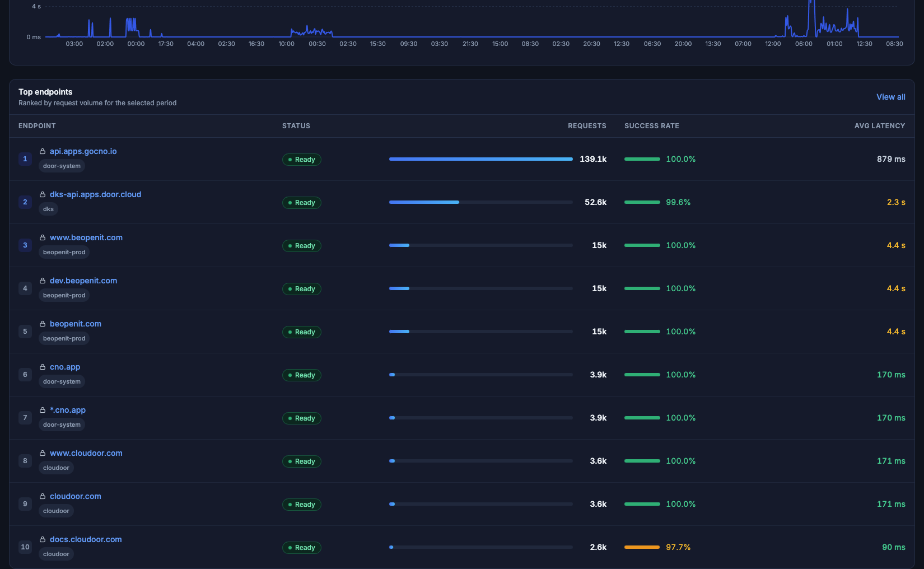Image resolution: width=924 pixels, height=569 pixels.
Task: Click the lock icon beside dev.beopenit.com
Action: pos(43,281)
